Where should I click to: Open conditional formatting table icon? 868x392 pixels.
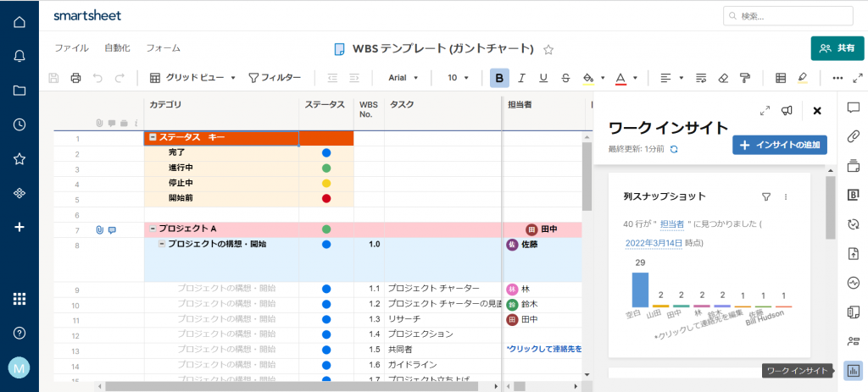tap(781, 78)
